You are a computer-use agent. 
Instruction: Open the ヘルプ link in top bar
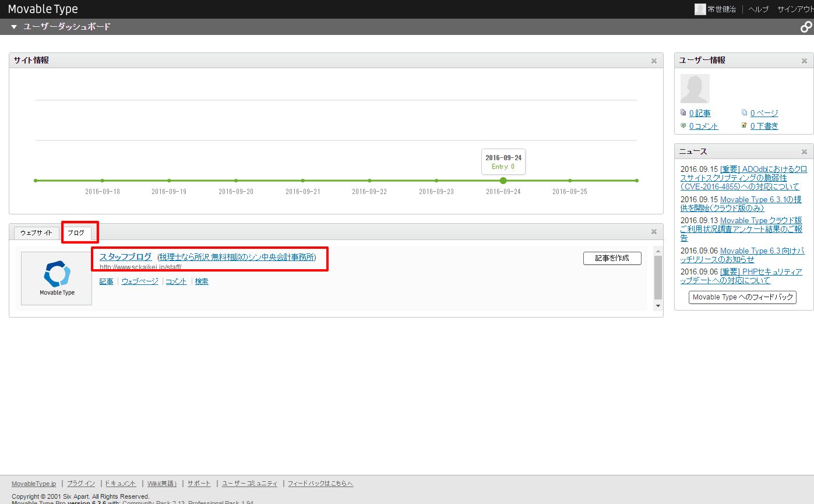click(x=758, y=9)
